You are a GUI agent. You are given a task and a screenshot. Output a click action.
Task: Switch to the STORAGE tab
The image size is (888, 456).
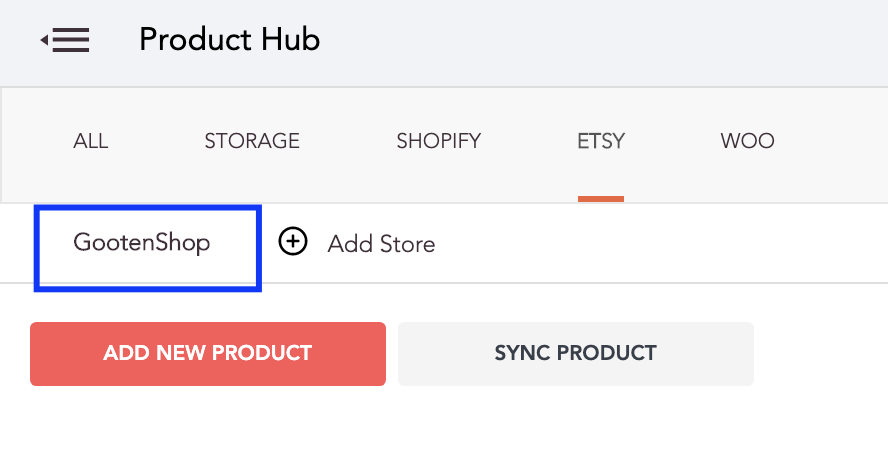[x=252, y=141]
